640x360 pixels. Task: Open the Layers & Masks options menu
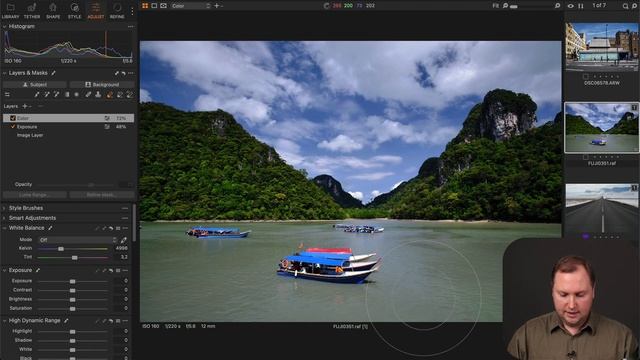[131, 73]
